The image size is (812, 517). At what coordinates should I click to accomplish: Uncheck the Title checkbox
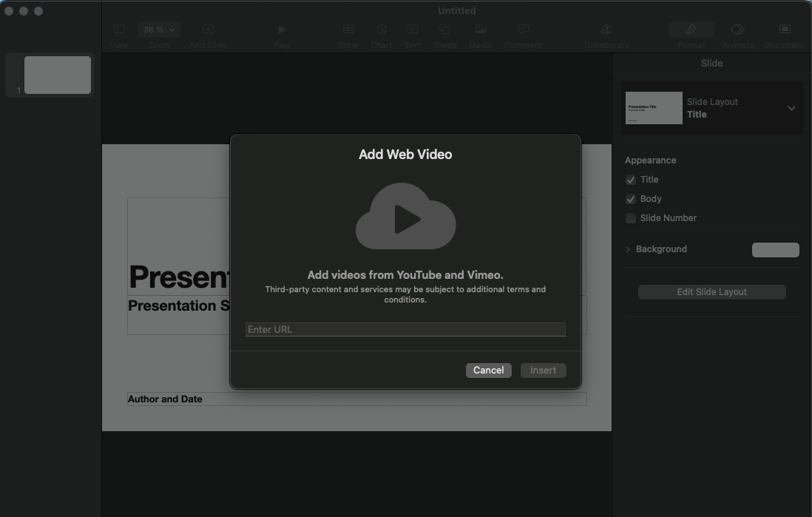pyautogui.click(x=631, y=180)
